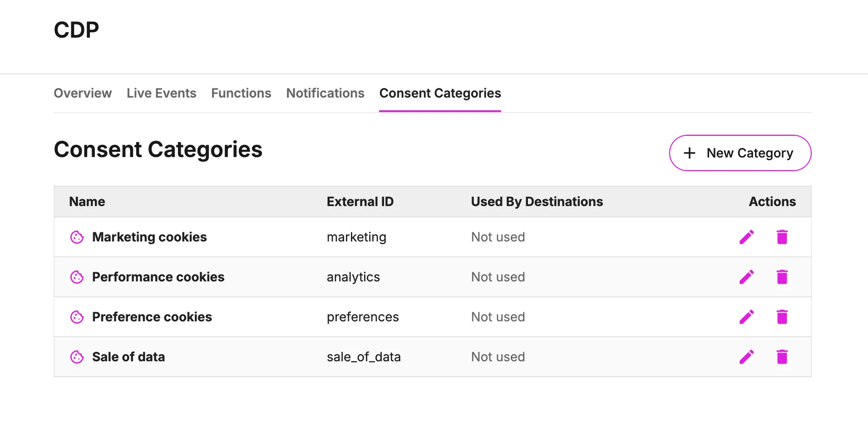Edit the Preference cookies category

tap(747, 317)
